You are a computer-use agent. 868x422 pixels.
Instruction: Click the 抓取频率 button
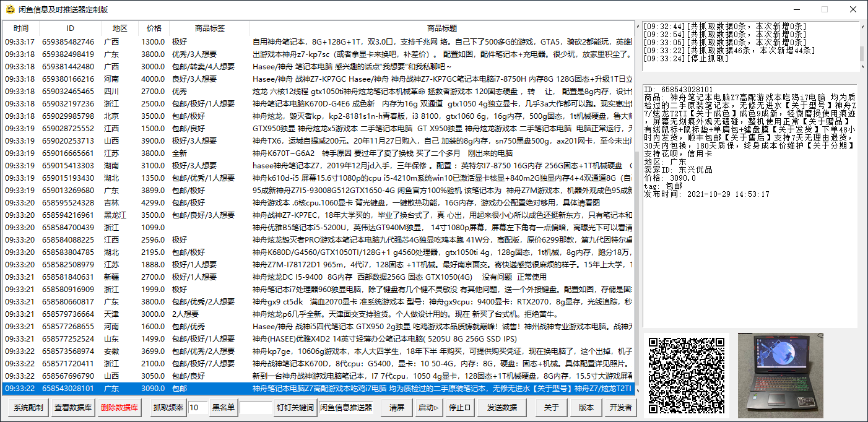[x=168, y=408]
